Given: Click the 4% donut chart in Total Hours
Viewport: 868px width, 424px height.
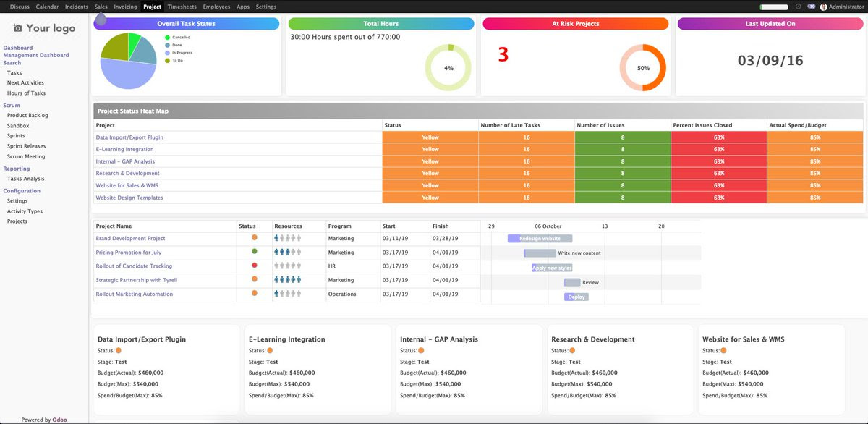Looking at the screenshot, I should point(448,68).
